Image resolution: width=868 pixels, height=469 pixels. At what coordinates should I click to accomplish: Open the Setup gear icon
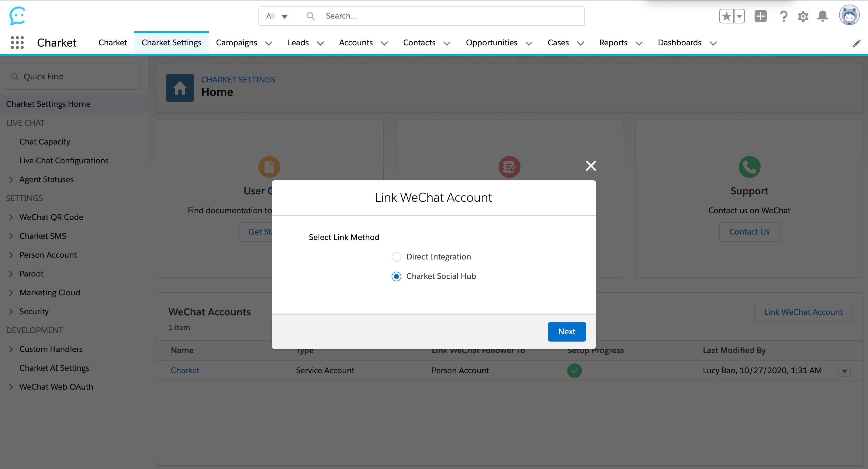(x=803, y=16)
